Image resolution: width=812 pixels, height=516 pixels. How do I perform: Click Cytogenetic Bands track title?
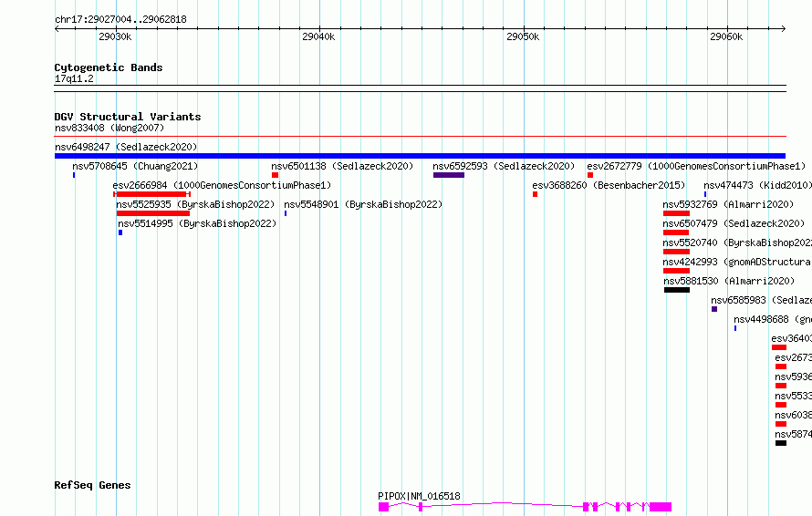click(x=109, y=67)
